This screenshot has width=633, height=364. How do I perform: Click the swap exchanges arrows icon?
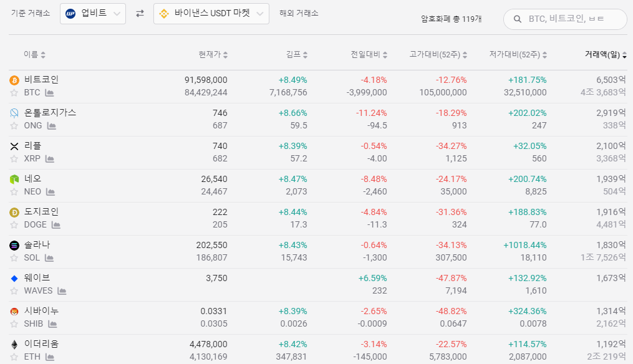pos(140,13)
